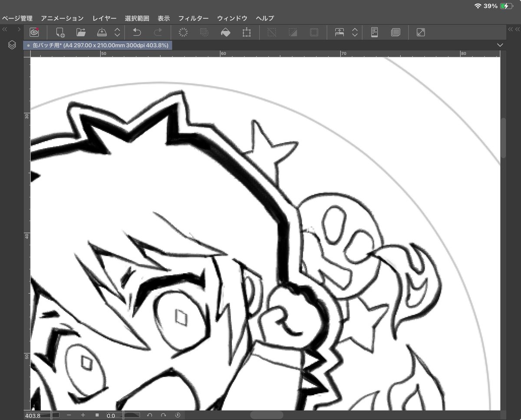Viewport: 521px width, 420px height.
Task: Open Clip Studio launcher icon
Action: [x=34, y=32]
